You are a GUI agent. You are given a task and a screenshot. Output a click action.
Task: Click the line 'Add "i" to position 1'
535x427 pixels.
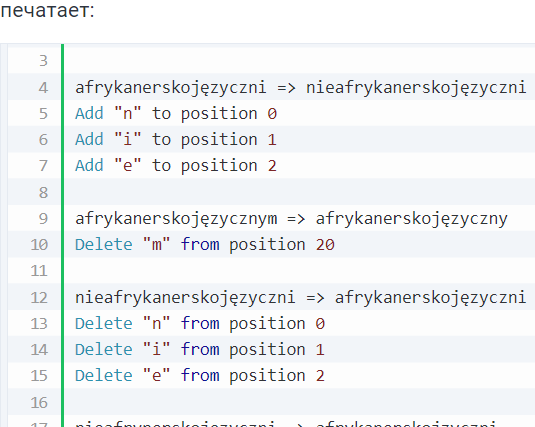pyautogui.click(x=176, y=140)
